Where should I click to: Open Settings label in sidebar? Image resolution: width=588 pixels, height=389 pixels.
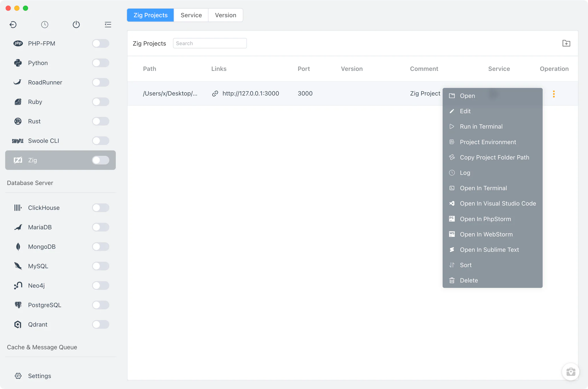point(40,376)
